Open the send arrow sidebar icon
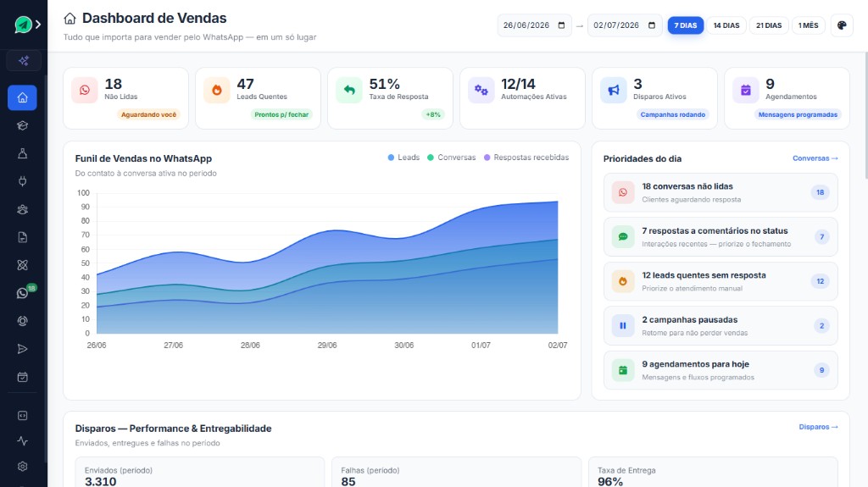This screenshot has width=868, height=487. coord(22,349)
